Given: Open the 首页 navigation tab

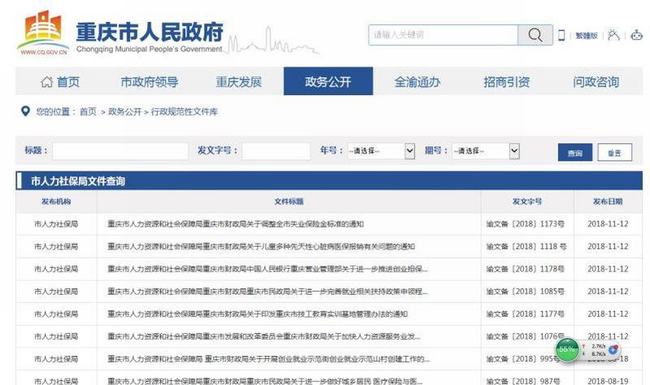Looking at the screenshot, I should tap(60, 82).
